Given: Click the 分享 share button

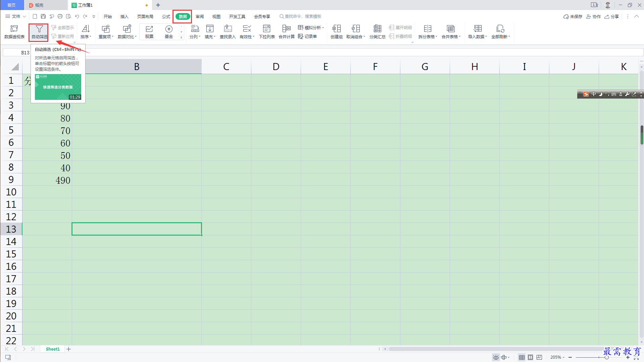Looking at the screenshot, I should (x=611, y=16).
